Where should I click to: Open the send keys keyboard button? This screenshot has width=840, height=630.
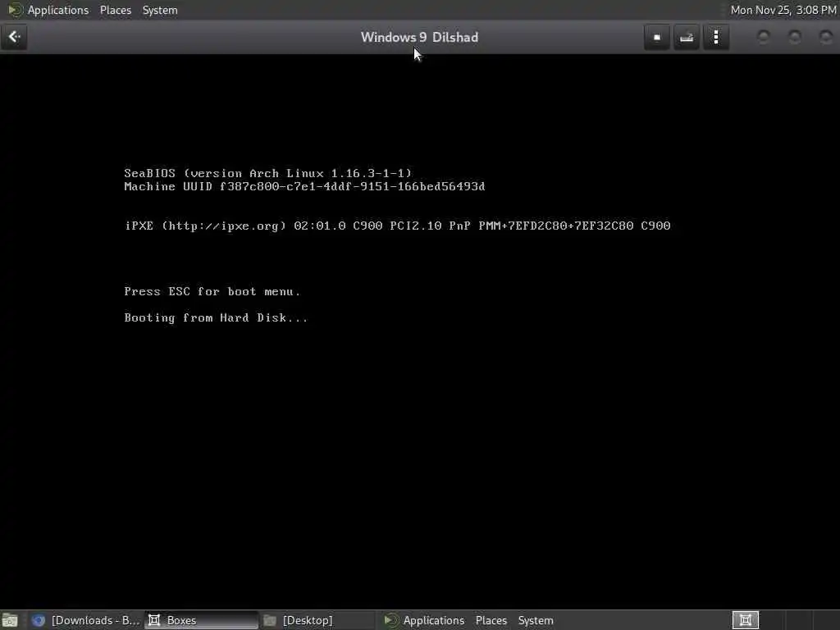click(687, 37)
